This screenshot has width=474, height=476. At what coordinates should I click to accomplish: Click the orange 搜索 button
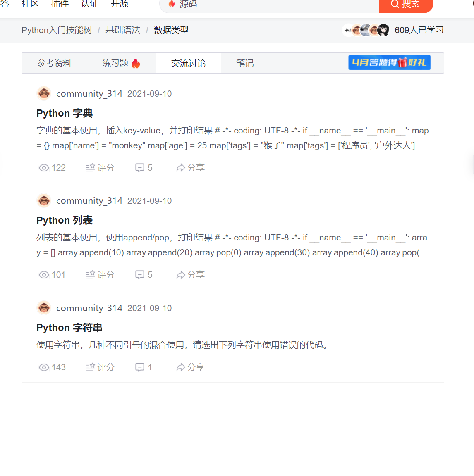click(x=406, y=5)
